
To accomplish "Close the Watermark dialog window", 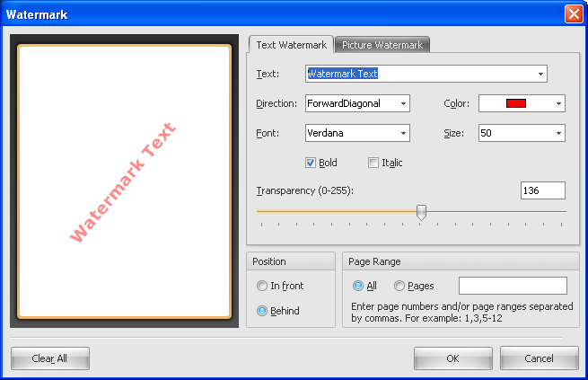I will 574,14.
